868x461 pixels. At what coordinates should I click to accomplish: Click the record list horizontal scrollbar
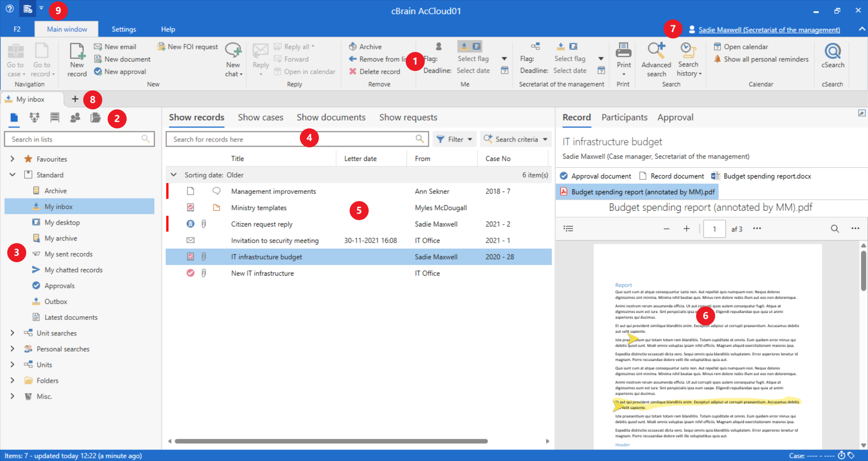point(332,441)
